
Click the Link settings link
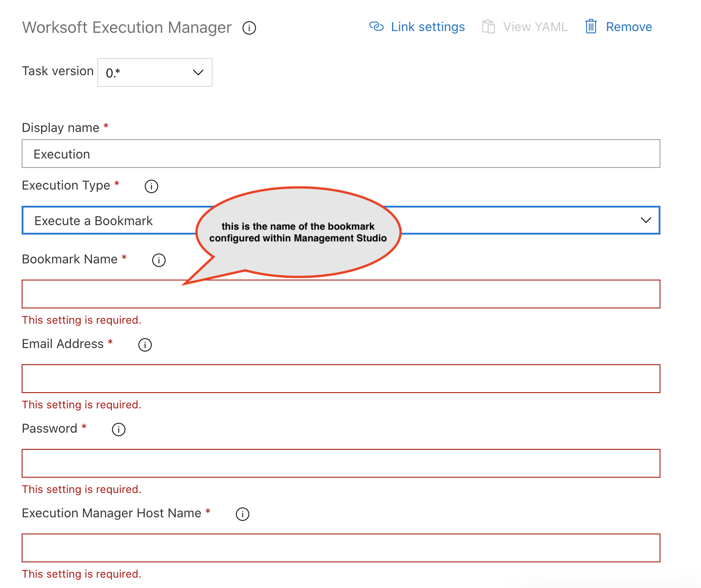click(x=428, y=27)
